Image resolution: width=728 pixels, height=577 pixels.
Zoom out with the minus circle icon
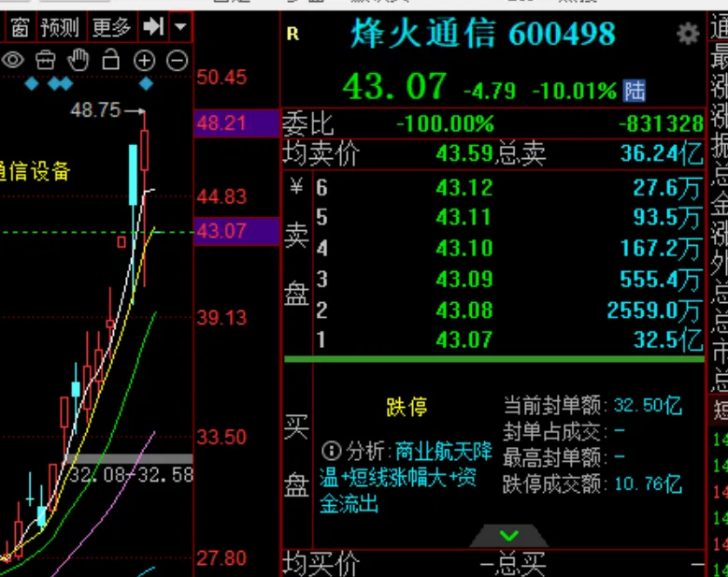pyautogui.click(x=177, y=61)
